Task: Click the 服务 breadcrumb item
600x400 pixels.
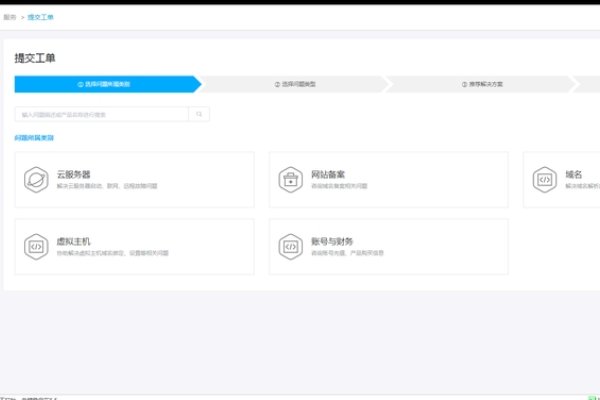Action: pos(10,17)
